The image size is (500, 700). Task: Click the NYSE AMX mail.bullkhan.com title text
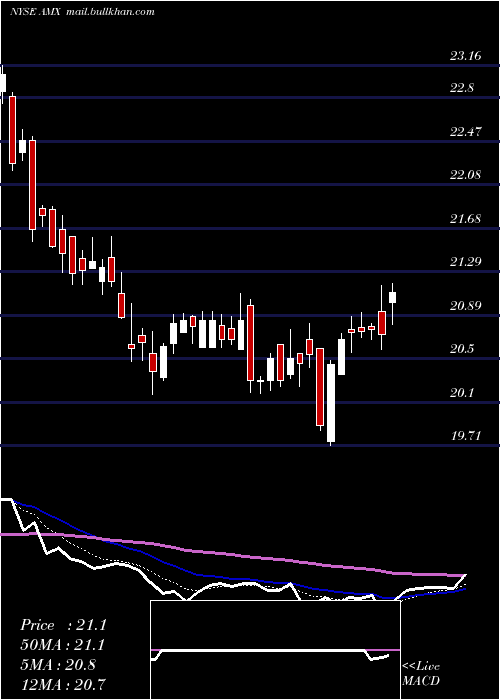click(82, 11)
